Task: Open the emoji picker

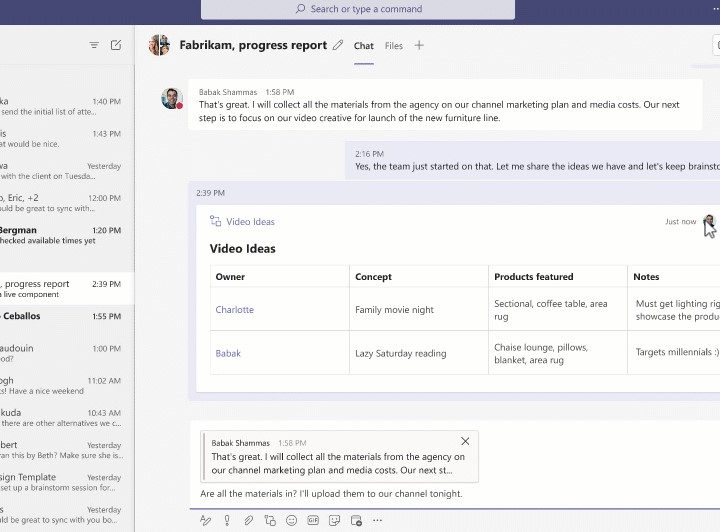Action: click(292, 520)
